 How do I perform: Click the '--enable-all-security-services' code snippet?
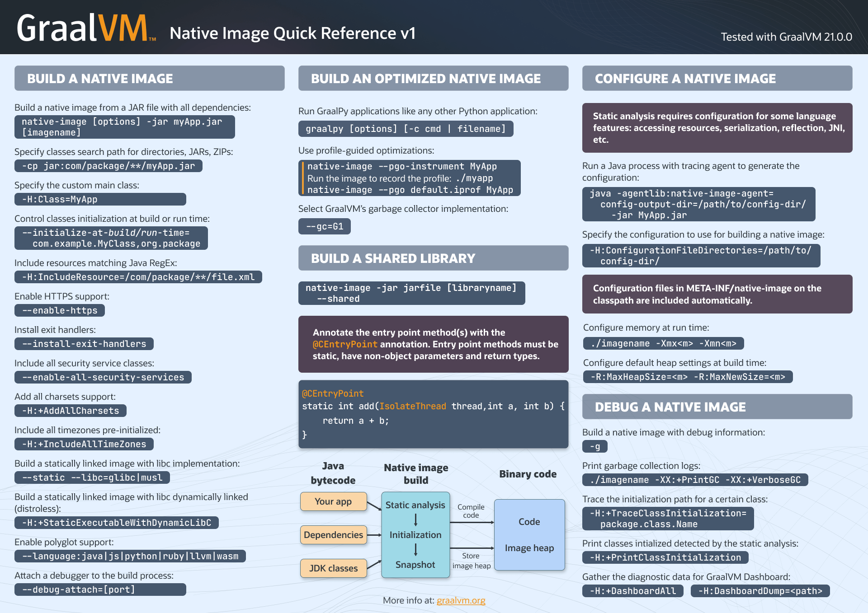pyautogui.click(x=103, y=377)
